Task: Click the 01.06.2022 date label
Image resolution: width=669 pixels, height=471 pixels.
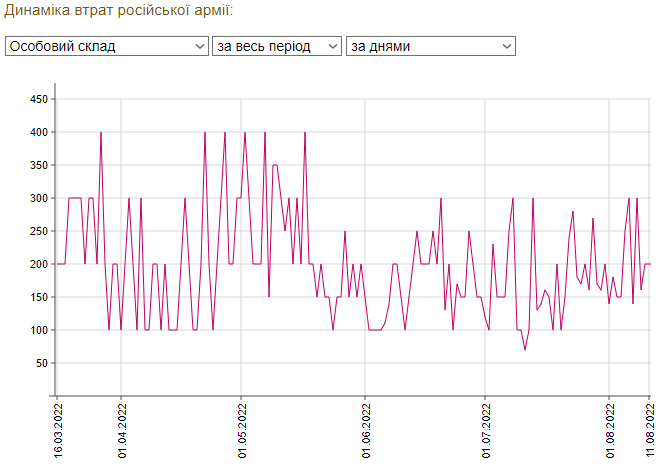Action: coord(366,431)
